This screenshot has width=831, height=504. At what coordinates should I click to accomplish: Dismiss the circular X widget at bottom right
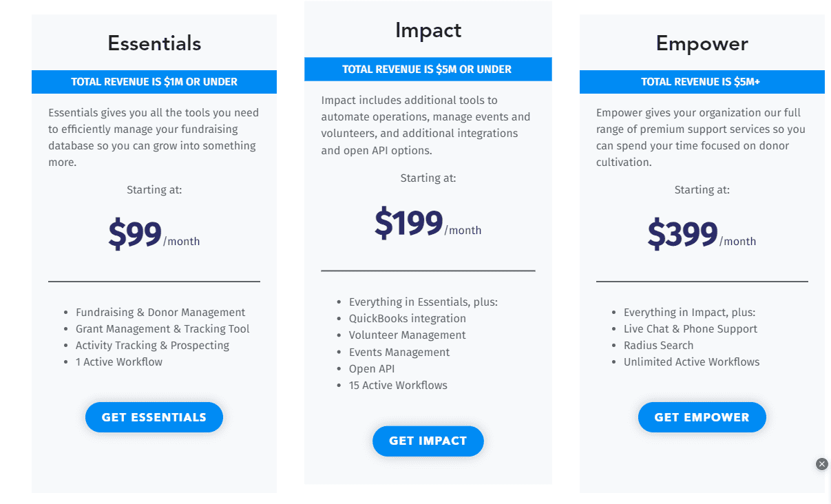[822, 464]
